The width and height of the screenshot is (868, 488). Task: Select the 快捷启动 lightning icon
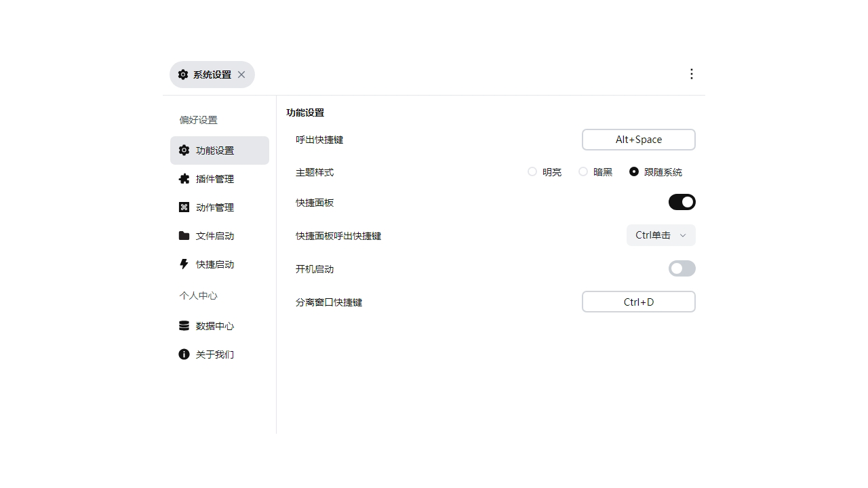(x=184, y=264)
